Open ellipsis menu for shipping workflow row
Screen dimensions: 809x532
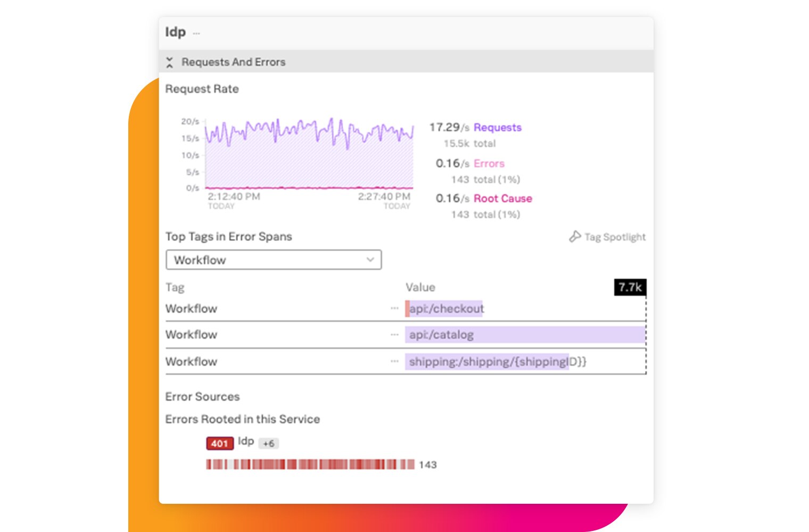click(394, 361)
